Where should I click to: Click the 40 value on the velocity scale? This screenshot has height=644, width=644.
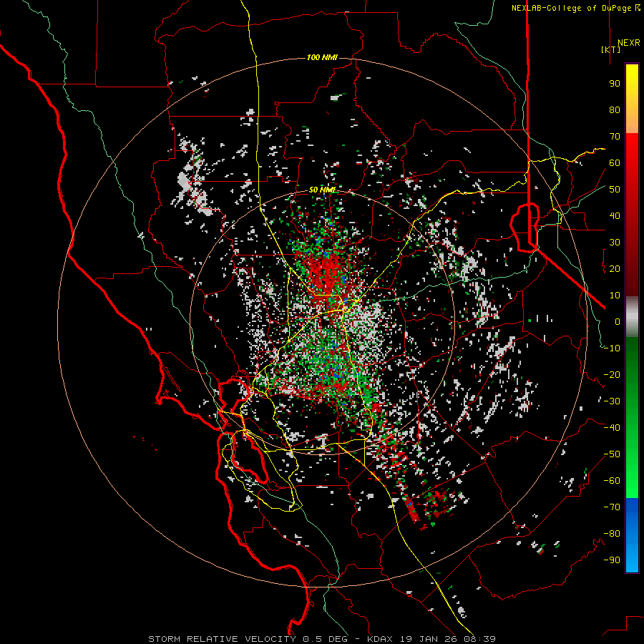click(615, 215)
